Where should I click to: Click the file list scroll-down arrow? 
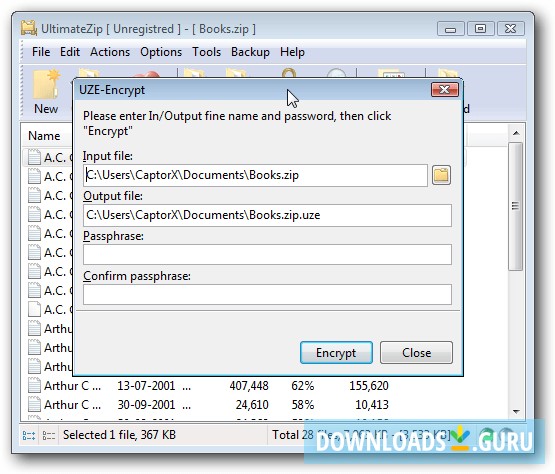(516, 411)
